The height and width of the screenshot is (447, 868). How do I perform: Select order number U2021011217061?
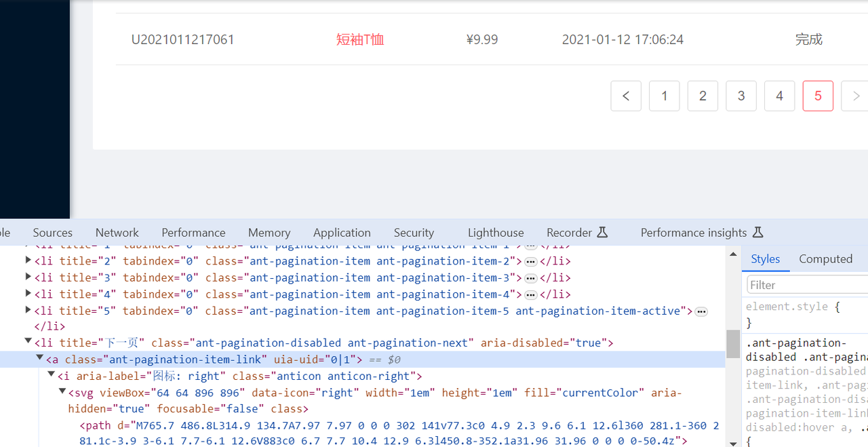183,39
